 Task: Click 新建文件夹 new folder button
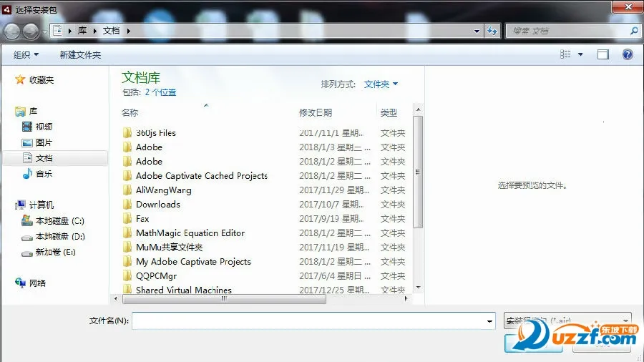coord(80,54)
